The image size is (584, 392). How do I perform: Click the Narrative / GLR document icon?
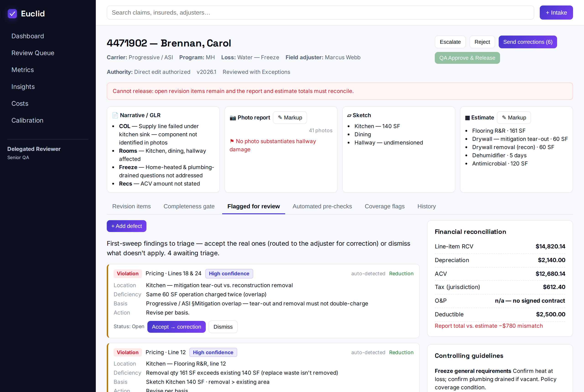pos(115,115)
